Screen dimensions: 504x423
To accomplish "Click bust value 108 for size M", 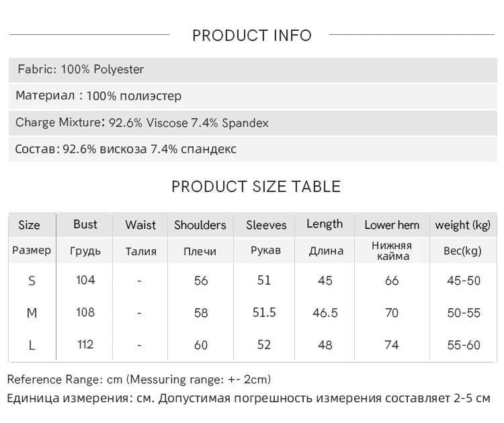I will click(x=85, y=312).
